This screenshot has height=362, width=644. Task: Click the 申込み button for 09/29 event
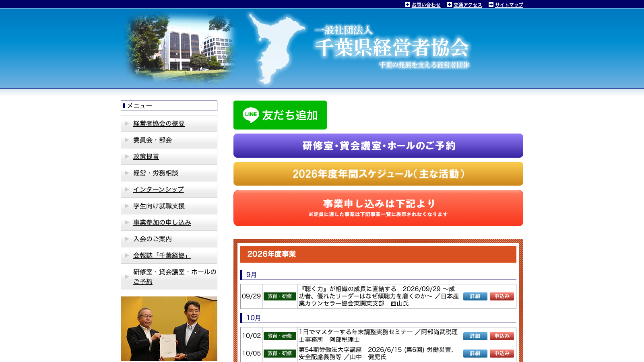(x=502, y=296)
